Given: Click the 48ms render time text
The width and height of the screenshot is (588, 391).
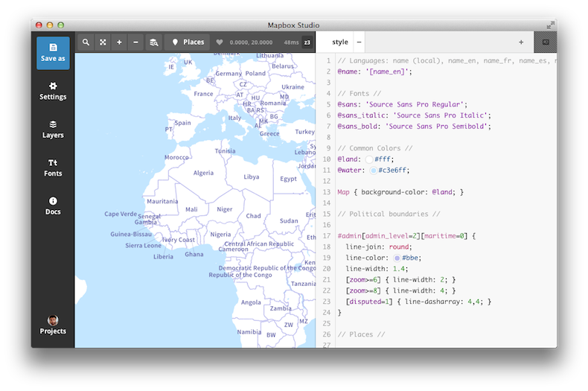Looking at the screenshot, I should click(x=291, y=42).
